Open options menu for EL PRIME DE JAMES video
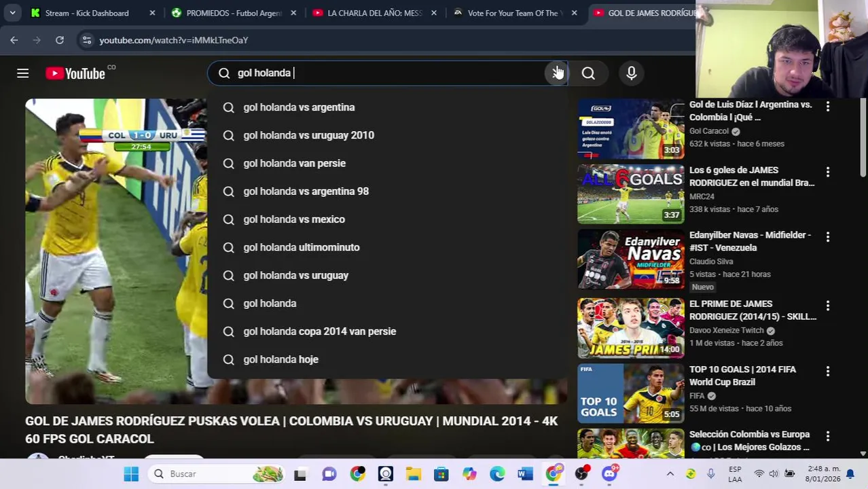Viewport: 868px width, 489px height. pos(827,306)
